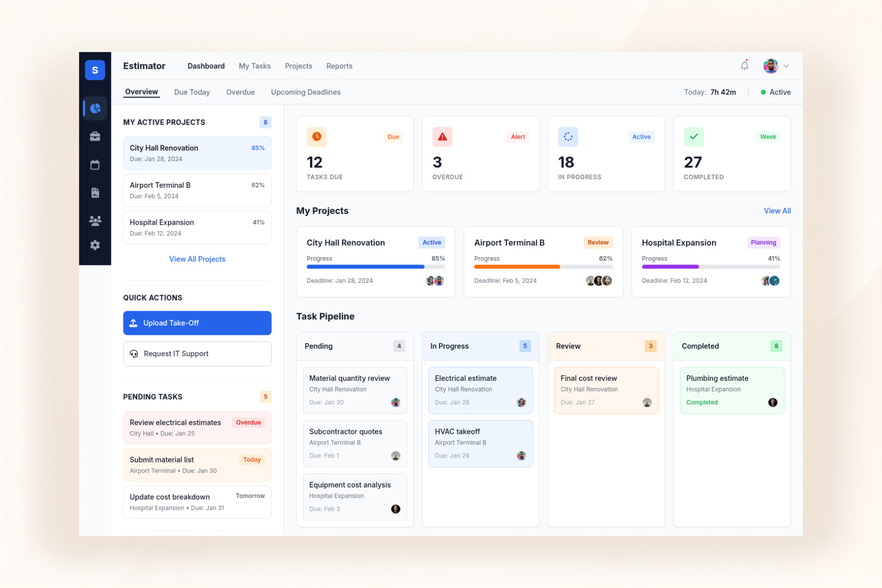Open the Review electrical estimates pending task
The height and width of the screenshot is (588, 882).
click(197, 428)
